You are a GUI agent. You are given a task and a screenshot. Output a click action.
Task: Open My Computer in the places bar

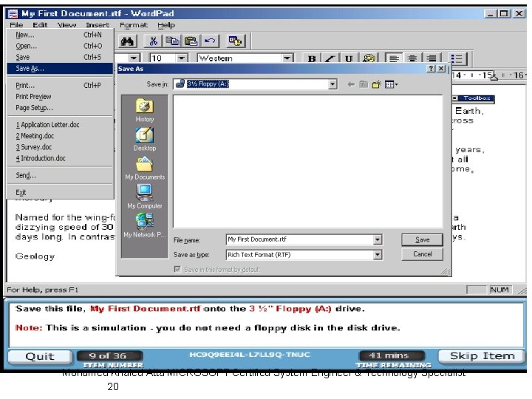coord(145,197)
